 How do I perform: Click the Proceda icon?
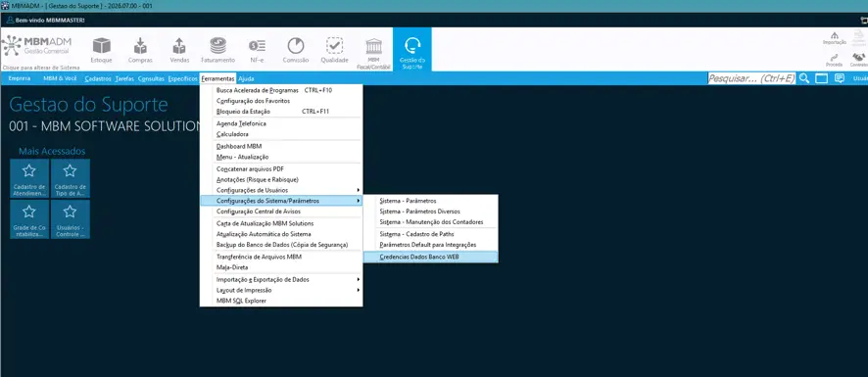coord(835,60)
